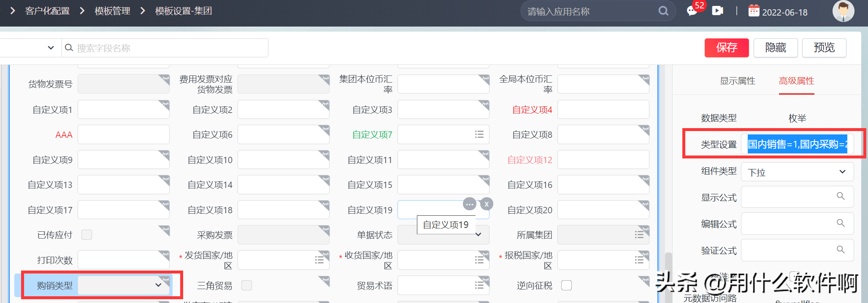
Task: Click the ellipsis button above 自定义项19 field
Action: point(469,204)
